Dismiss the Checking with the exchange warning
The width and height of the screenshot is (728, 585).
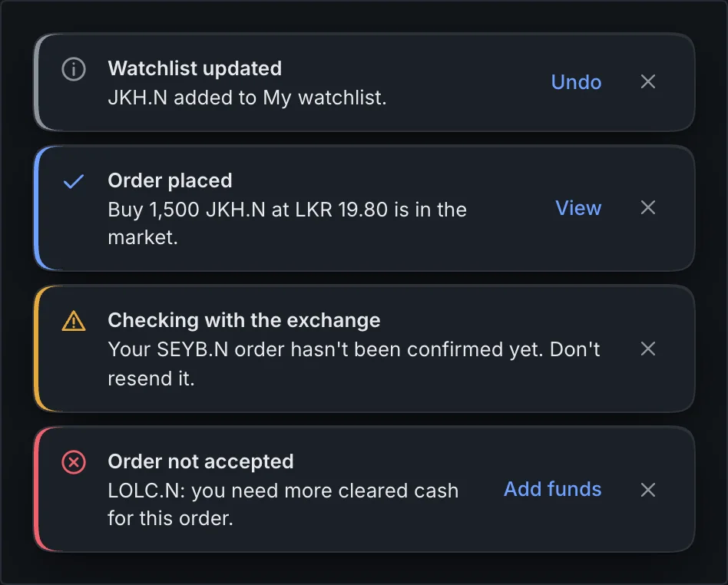(x=647, y=349)
